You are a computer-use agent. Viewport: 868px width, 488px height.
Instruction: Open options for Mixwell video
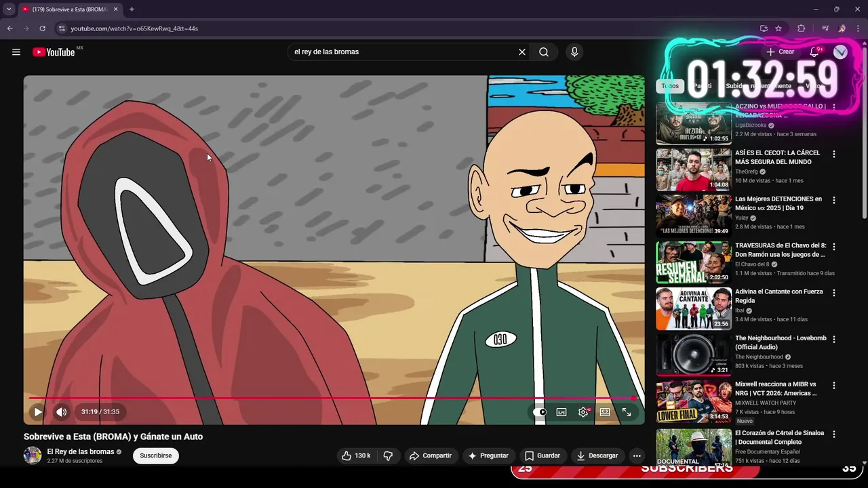point(834,386)
